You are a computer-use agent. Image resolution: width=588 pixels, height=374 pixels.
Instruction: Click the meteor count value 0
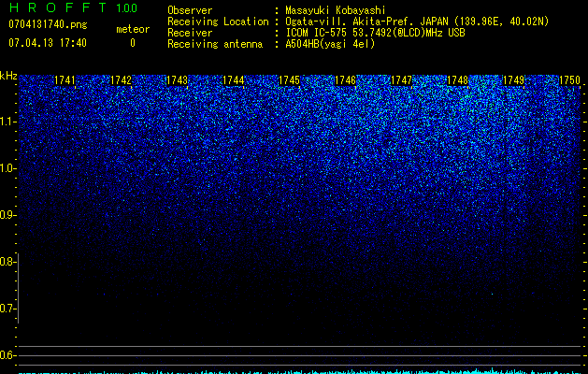pos(133,43)
